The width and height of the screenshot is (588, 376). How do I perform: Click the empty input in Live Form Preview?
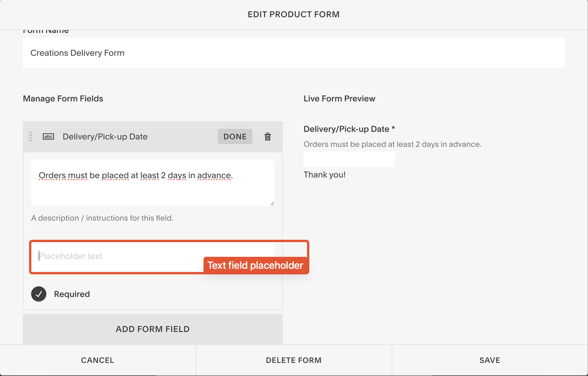click(349, 159)
